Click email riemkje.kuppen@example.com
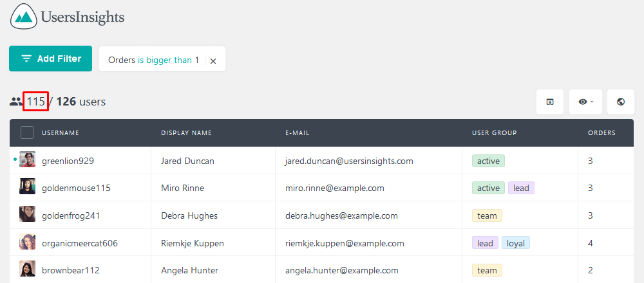The height and width of the screenshot is (283, 644). pyautogui.click(x=345, y=243)
